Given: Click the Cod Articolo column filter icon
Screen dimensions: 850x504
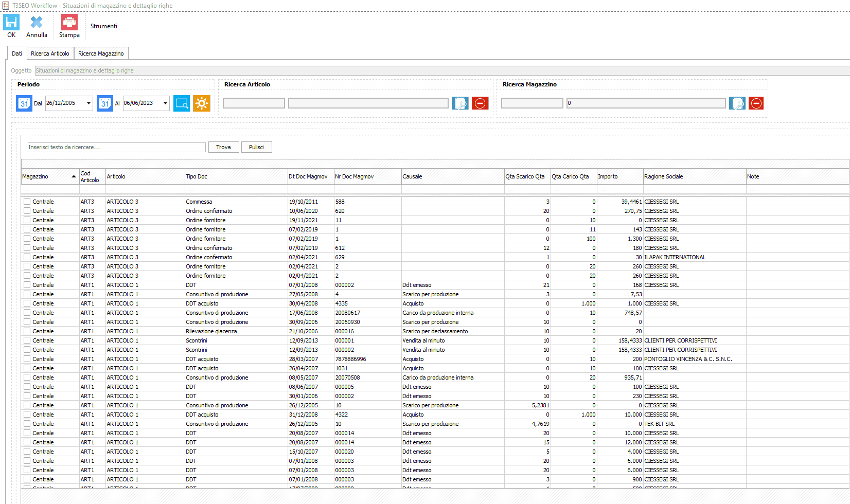Looking at the screenshot, I should click(85, 190).
